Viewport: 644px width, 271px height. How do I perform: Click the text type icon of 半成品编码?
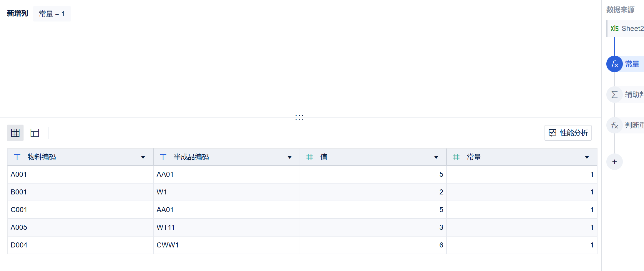click(163, 157)
